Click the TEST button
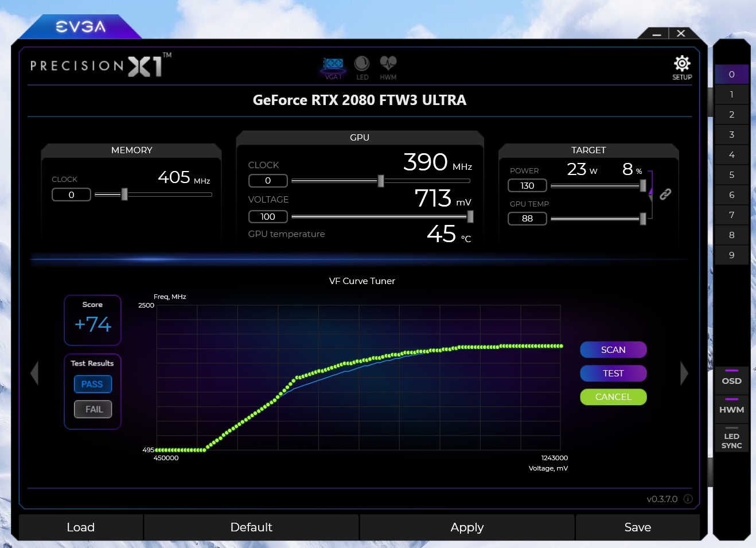The width and height of the screenshot is (756, 548). [x=613, y=373]
